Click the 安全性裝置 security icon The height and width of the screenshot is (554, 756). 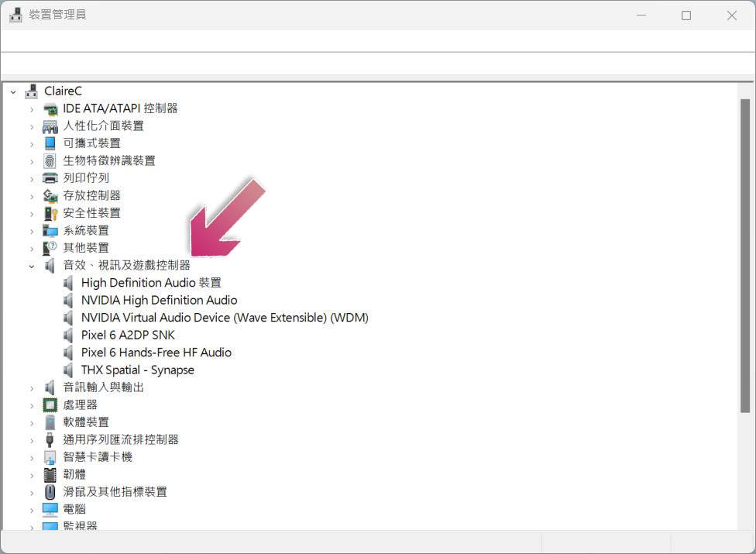click(x=50, y=213)
